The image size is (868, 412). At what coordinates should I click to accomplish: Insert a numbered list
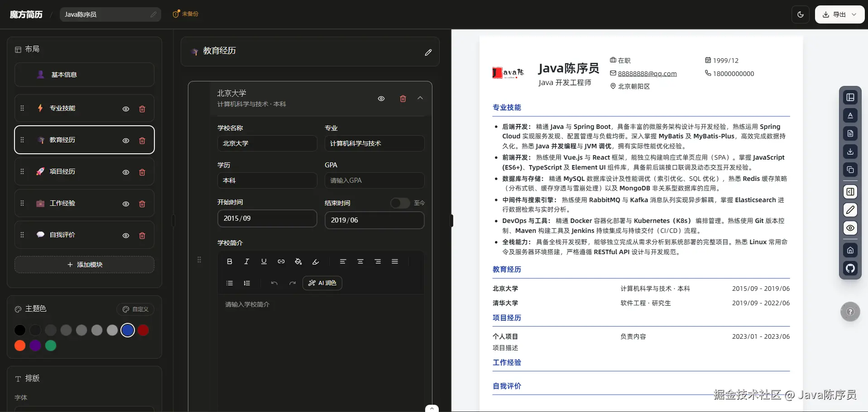click(x=247, y=283)
